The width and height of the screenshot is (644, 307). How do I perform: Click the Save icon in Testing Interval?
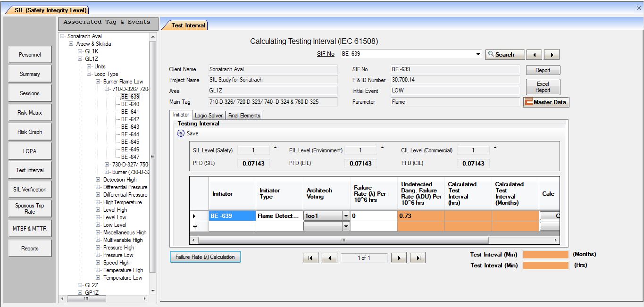pyautogui.click(x=181, y=133)
